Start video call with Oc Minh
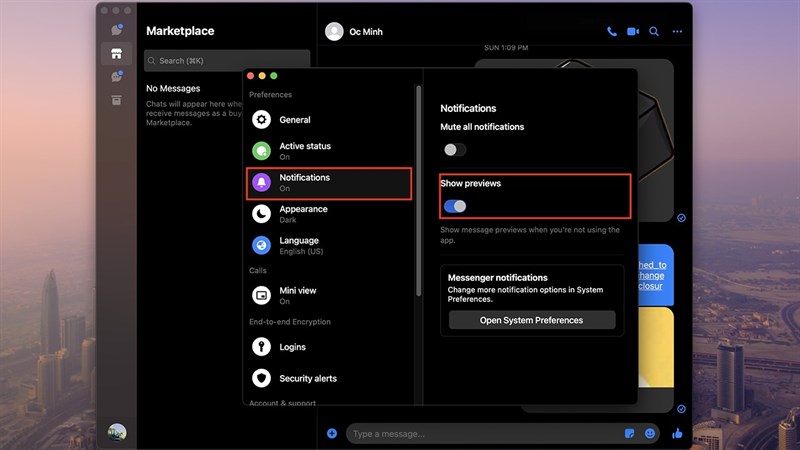Image resolution: width=800 pixels, height=450 pixels. (633, 32)
